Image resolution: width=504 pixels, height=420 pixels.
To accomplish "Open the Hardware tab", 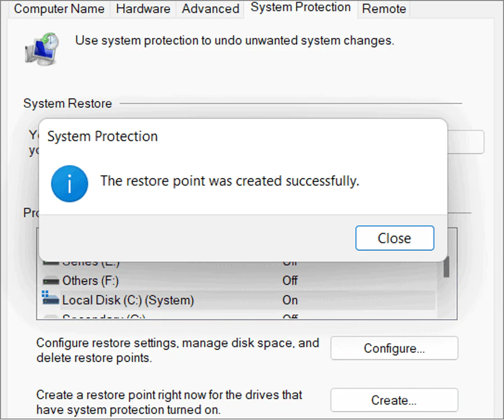I will [143, 9].
